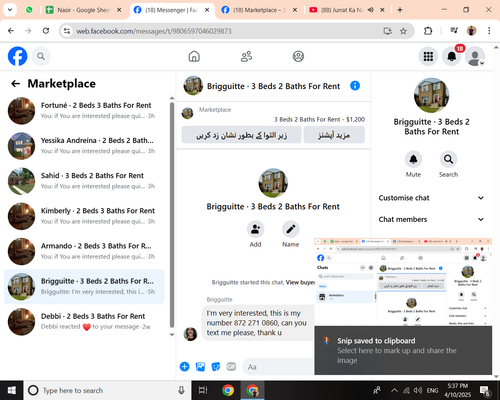The height and width of the screenshot is (400, 500).
Task: Open Task View on the taskbar
Action: point(203,390)
